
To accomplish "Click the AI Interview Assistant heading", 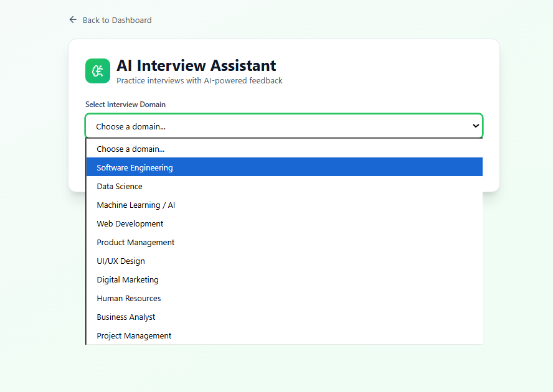I will pyautogui.click(x=196, y=65).
